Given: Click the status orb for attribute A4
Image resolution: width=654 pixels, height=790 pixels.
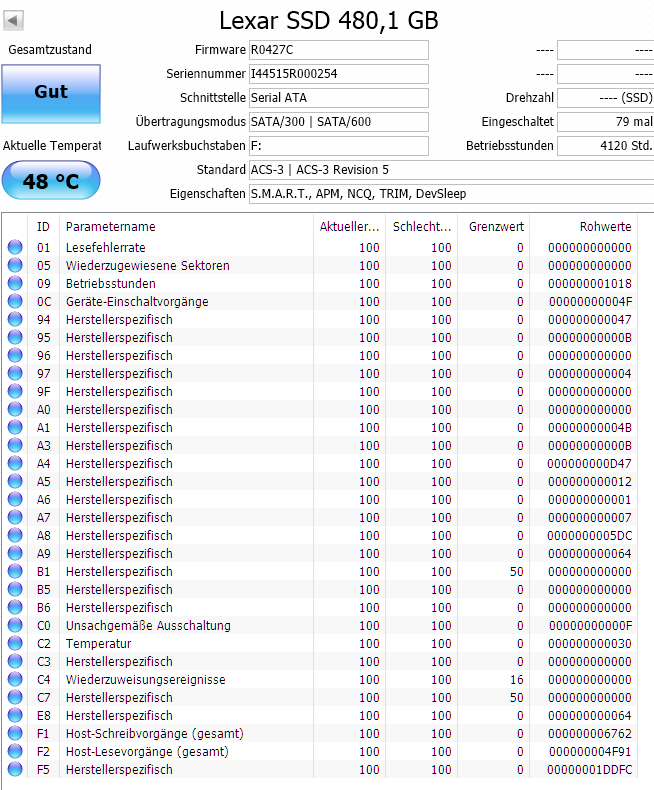Looking at the screenshot, I should (15, 463).
